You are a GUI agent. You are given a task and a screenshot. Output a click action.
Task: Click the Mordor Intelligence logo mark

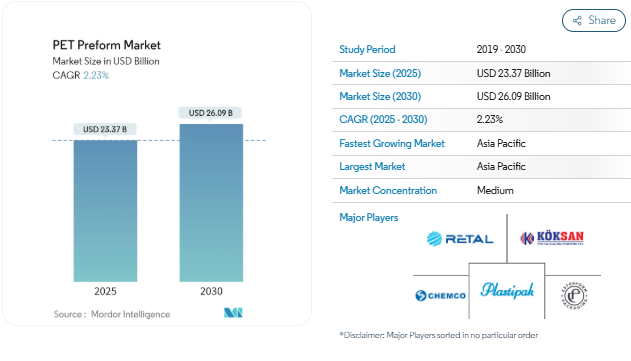233,313
